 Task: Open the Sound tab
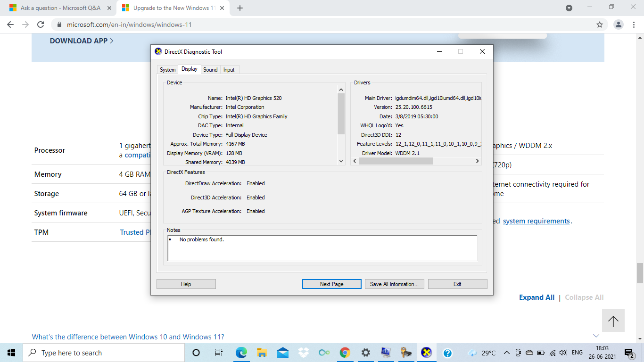[210, 70]
